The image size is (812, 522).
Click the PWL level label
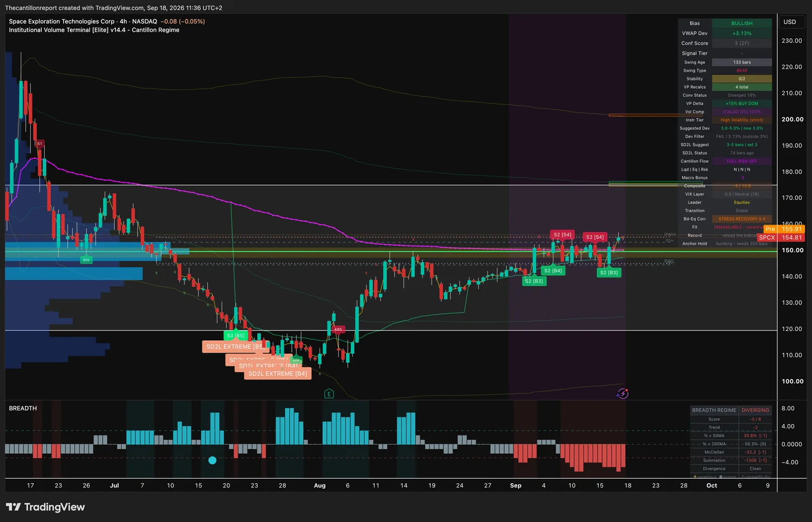pos(670,261)
